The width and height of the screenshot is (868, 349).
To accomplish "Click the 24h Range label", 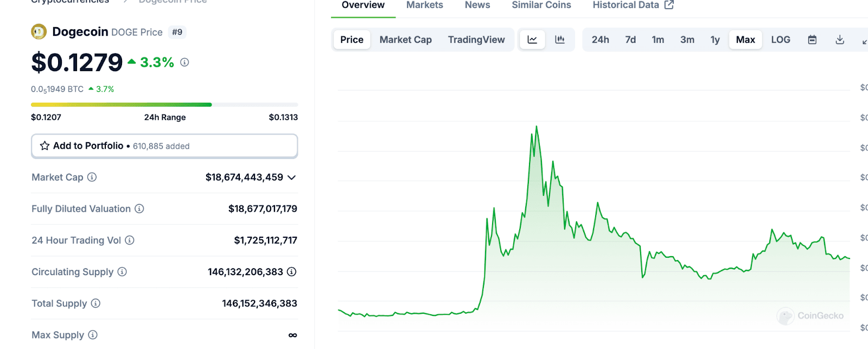I will pyautogui.click(x=165, y=117).
